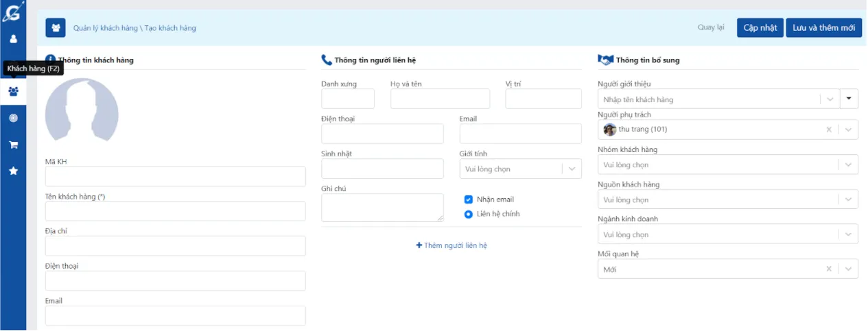Open the Nhóm khách hàng dropdown
Viewport: 868px width, 331px height.
click(x=728, y=164)
